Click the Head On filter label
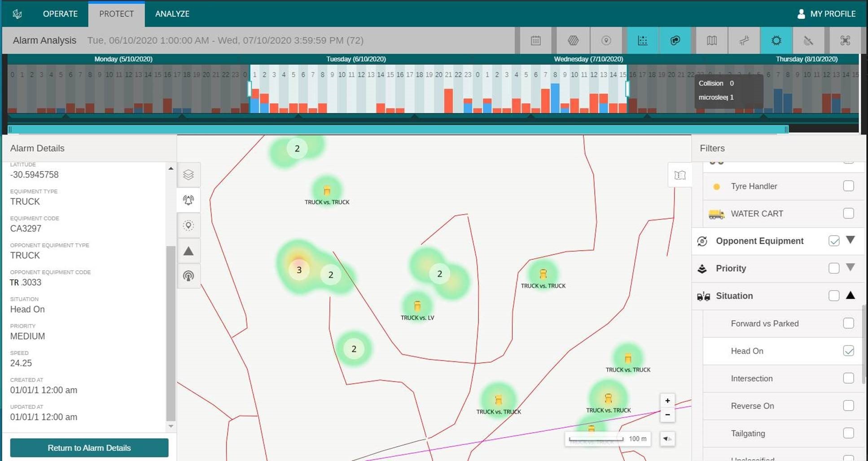Image resolution: width=868 pixels, height=461 pixels. [747, 351]
